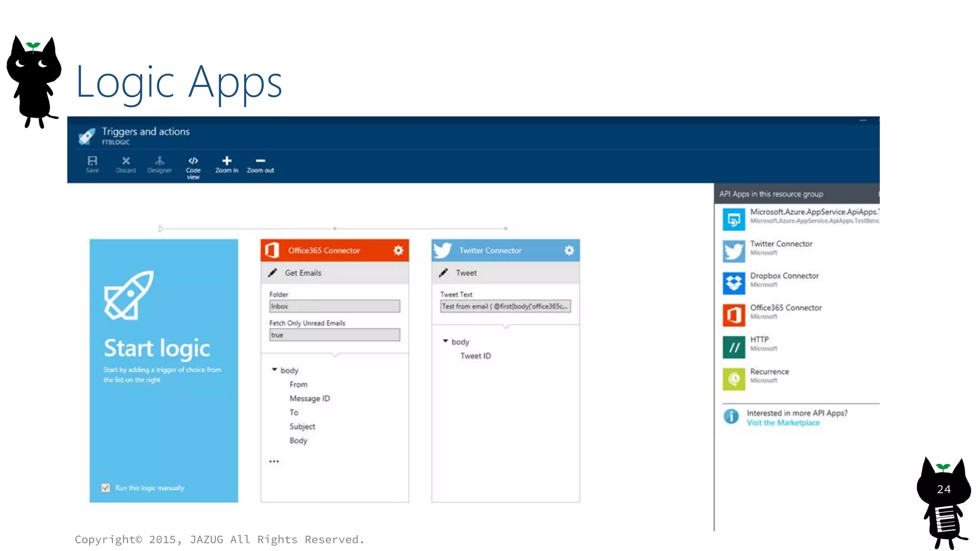Select Microsoft.Azure.AppService.ApiApps icon in list

pyautogui.click(x=734, y=220)
